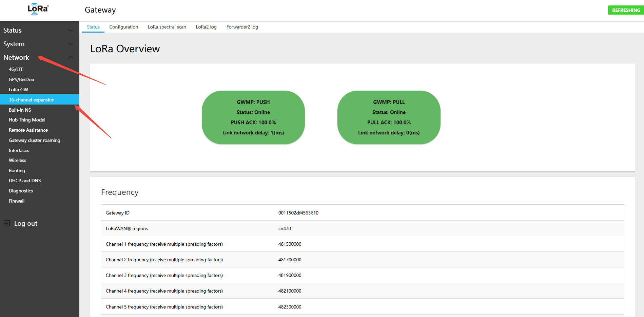Click the green REFRESHING button
This screenshot has width=644, height=317.
626,10
